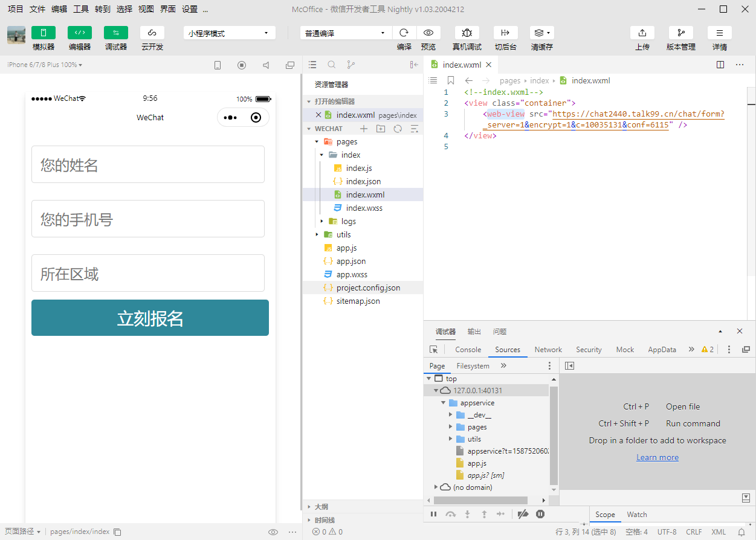The height and width of the screenshot is (540, 756).
Task: Pause script execution in debugger
Action: click(x=433, y=514)
